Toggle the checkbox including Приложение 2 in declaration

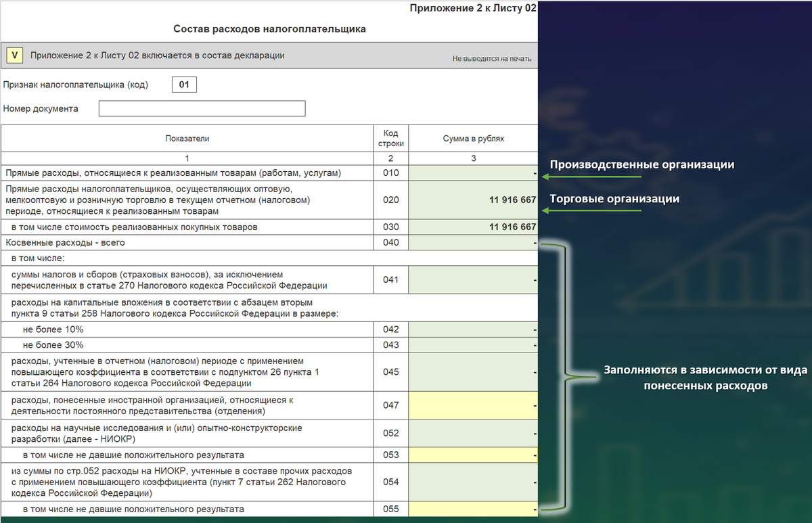[14, 55]
